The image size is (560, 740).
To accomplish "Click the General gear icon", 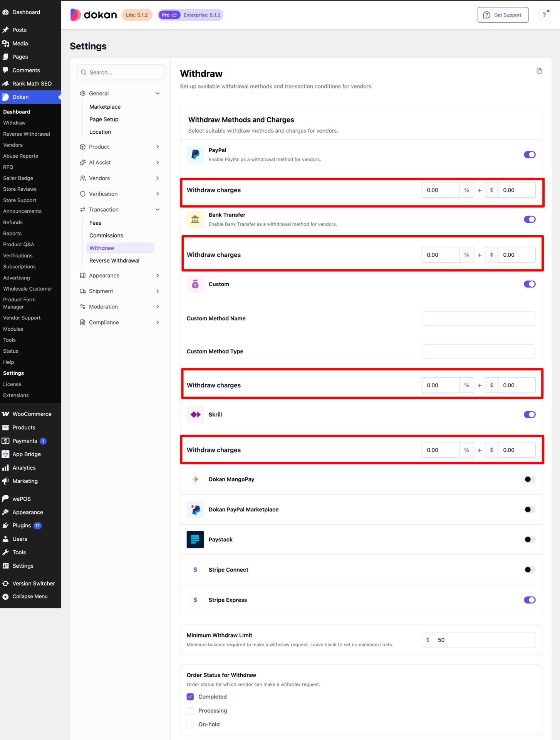I will [x=82, y=93].
